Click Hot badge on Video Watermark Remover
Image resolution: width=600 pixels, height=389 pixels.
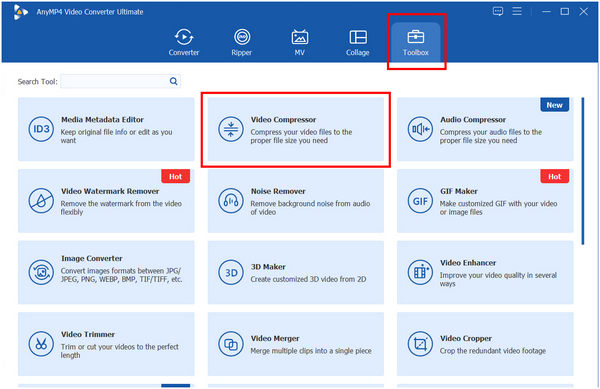(175, 176)
